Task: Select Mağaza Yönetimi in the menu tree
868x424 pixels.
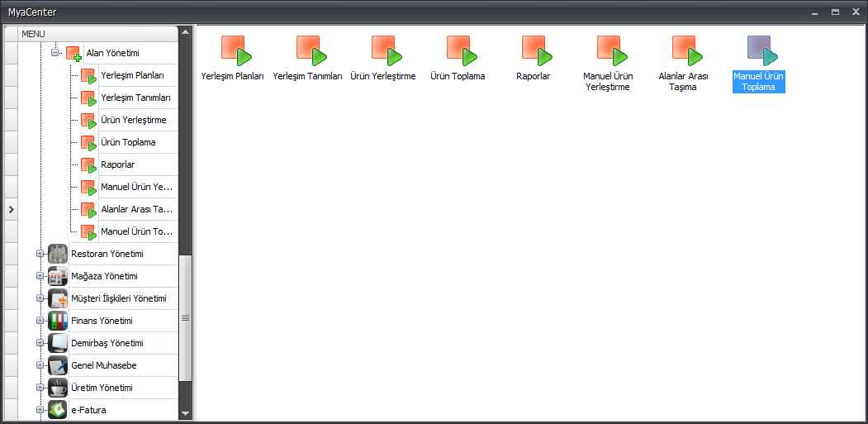Action: tap(104, 276)
